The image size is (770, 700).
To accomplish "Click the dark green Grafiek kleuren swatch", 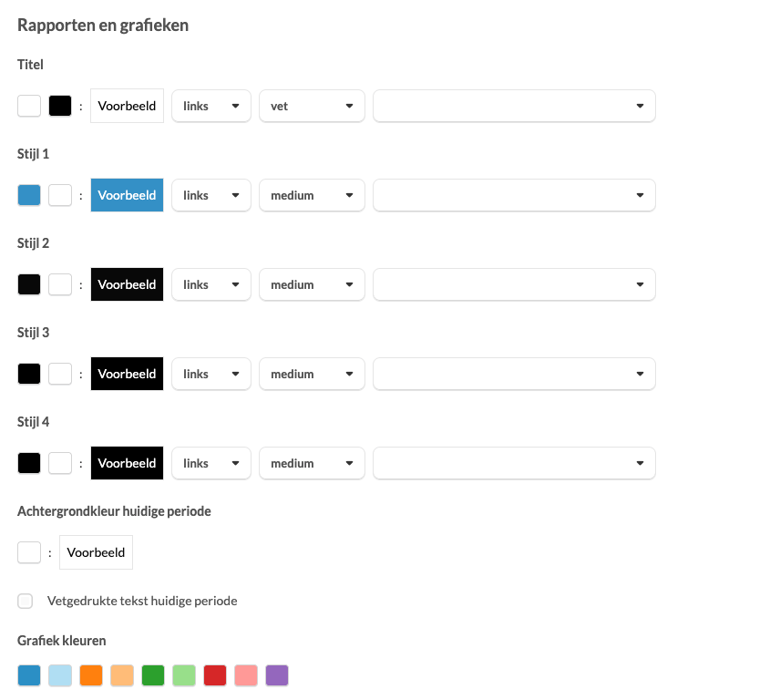I will click(153, 675).
